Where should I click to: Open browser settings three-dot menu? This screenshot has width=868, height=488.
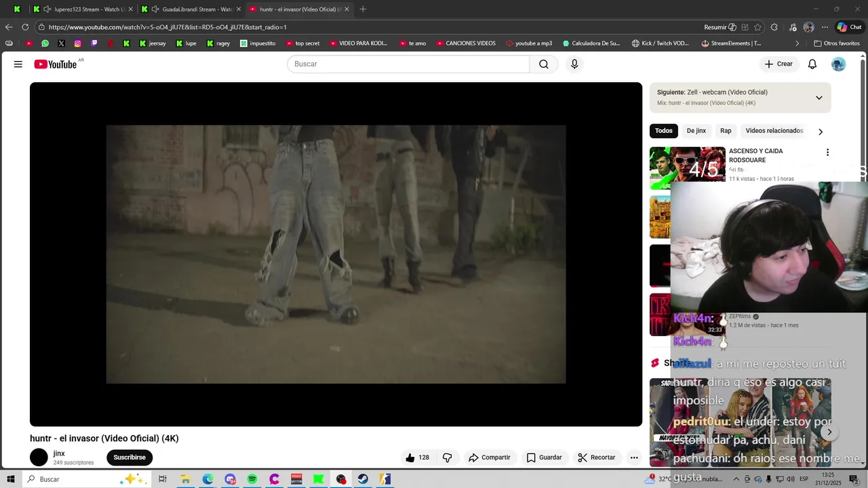click(825, 27)
